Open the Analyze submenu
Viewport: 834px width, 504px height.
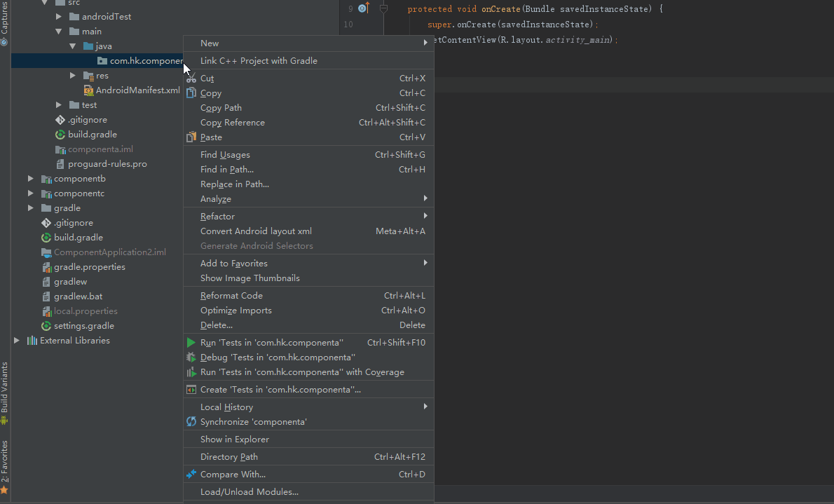click(308, 199)
